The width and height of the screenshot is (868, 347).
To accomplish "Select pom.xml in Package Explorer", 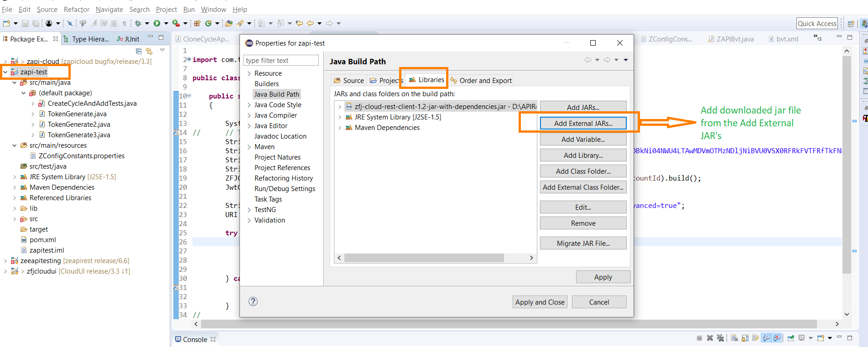I will click(x=43, y=240).
